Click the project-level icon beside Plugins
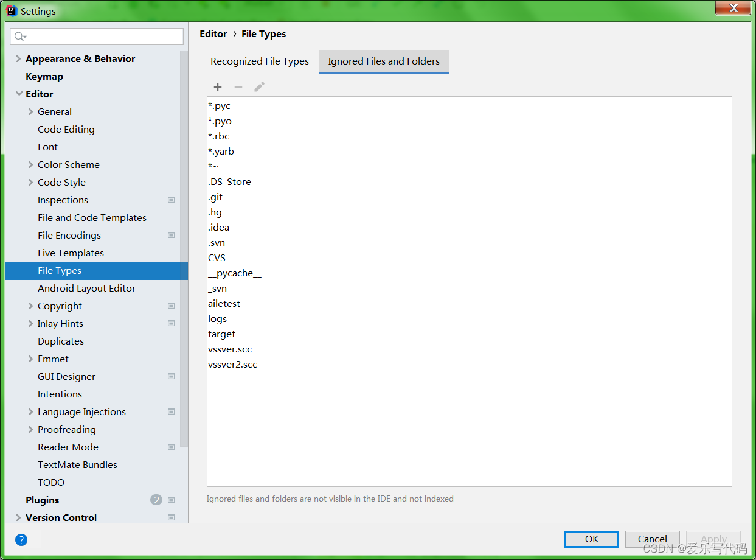 [172, 500]
